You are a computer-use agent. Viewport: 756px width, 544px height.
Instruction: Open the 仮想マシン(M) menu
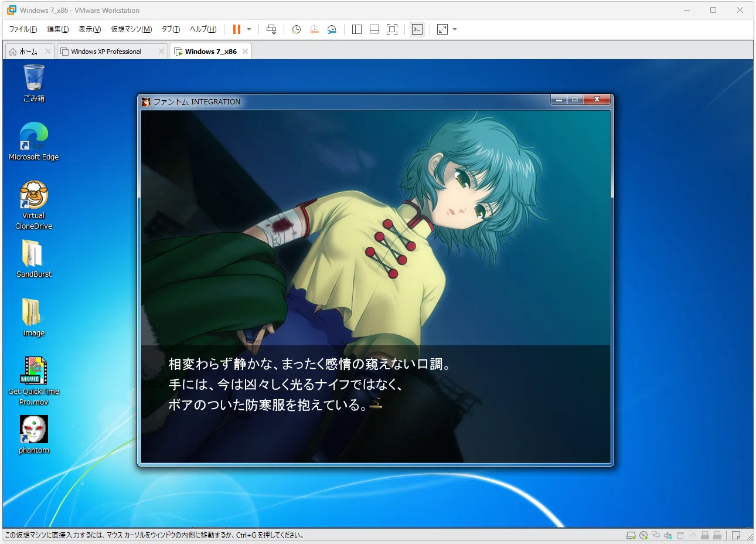click(131, 29)
